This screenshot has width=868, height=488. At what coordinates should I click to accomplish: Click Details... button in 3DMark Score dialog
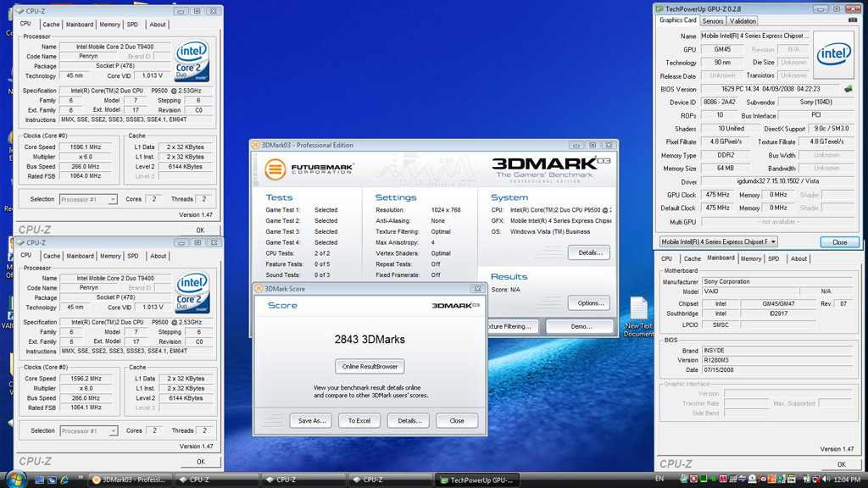click(x=409, y=420)
